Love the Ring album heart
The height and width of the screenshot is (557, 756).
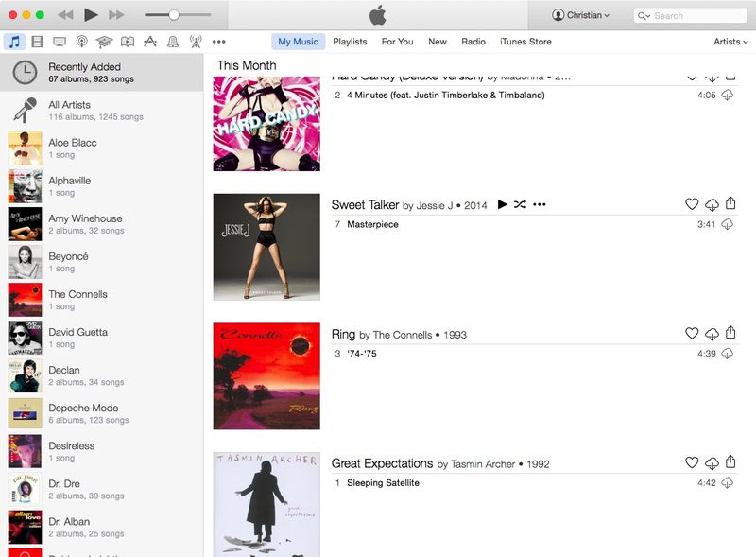point(692,333)
